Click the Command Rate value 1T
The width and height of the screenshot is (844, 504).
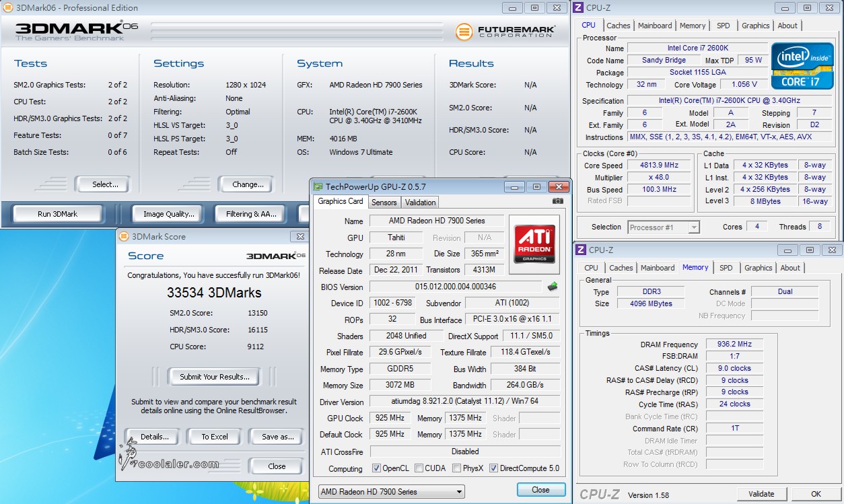tap(734, 429)
